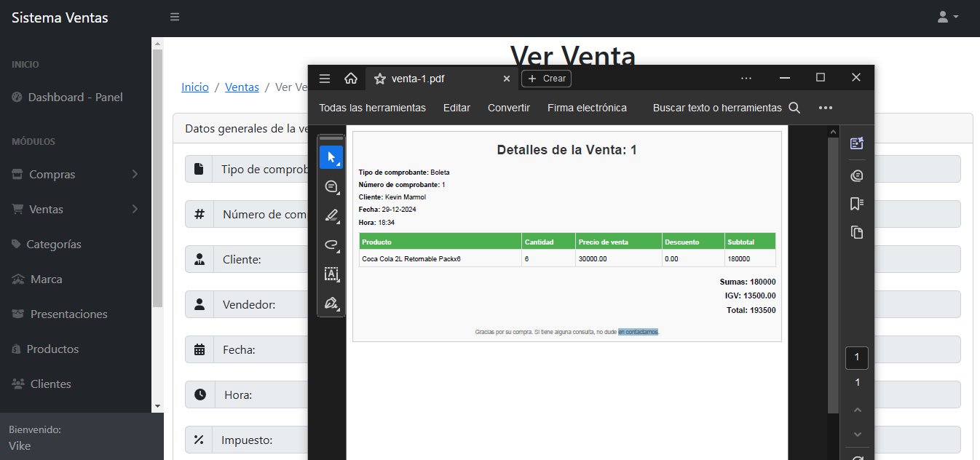Click the Crear button in Acrobat

[546, 78]
